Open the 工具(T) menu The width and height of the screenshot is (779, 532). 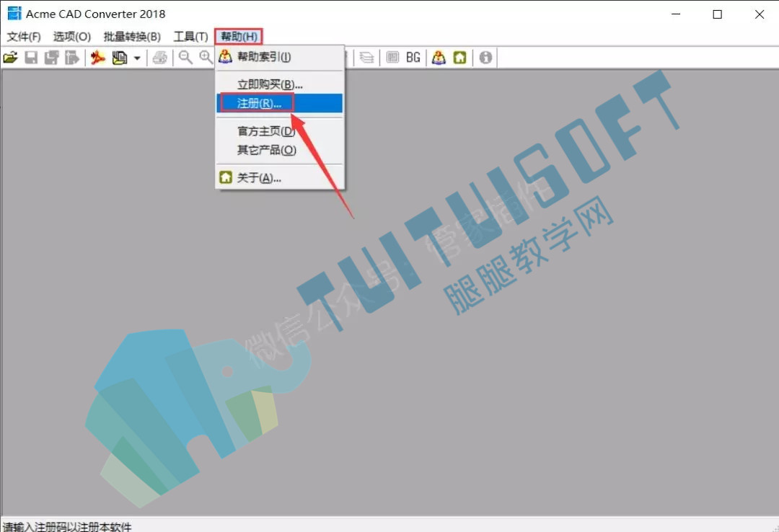coord(190,37)
